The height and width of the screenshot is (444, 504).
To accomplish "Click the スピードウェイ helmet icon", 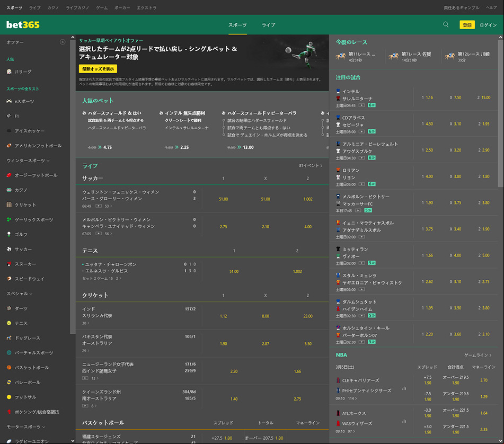I will pos(9,279).
